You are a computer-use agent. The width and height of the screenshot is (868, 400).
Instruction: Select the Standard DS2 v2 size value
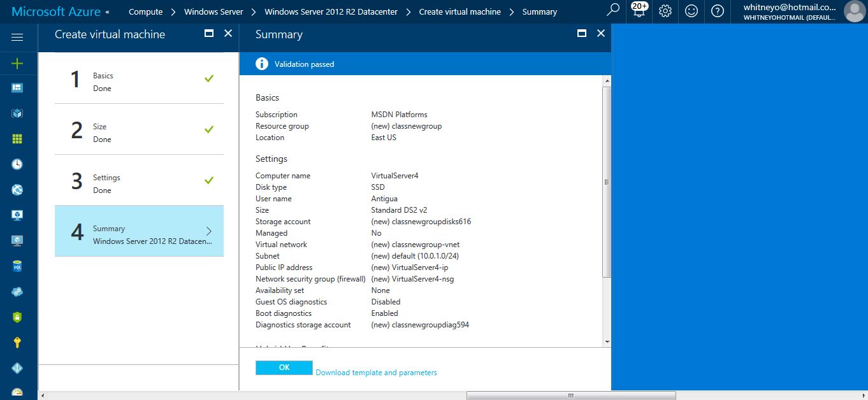[399, 210]
